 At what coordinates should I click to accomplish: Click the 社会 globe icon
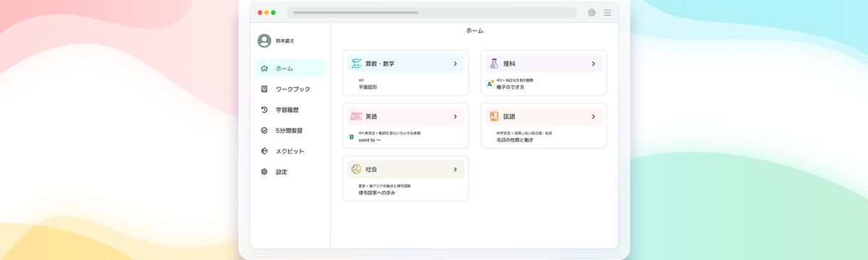pyautogui.click(x=356, y=169)
